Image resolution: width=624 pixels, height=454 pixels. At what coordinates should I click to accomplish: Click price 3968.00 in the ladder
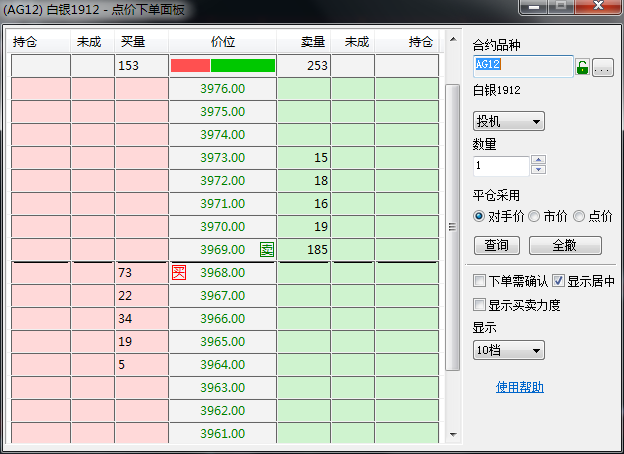(222, 273)
